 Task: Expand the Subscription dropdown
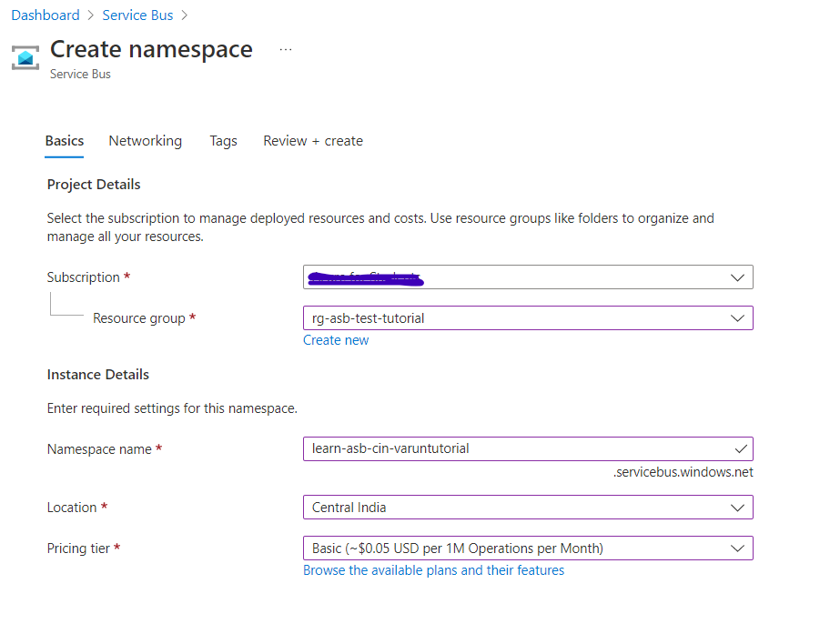click(x=739, y=277)
